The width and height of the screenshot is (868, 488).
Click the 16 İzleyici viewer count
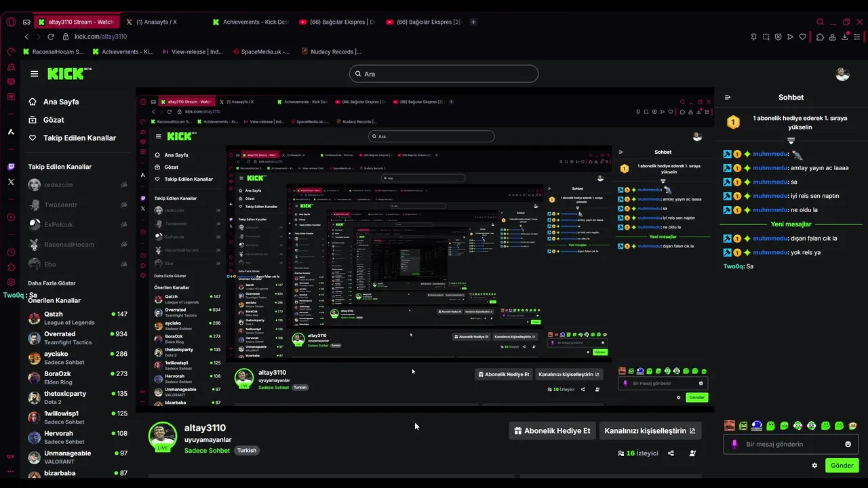click(x=638, y=453)
